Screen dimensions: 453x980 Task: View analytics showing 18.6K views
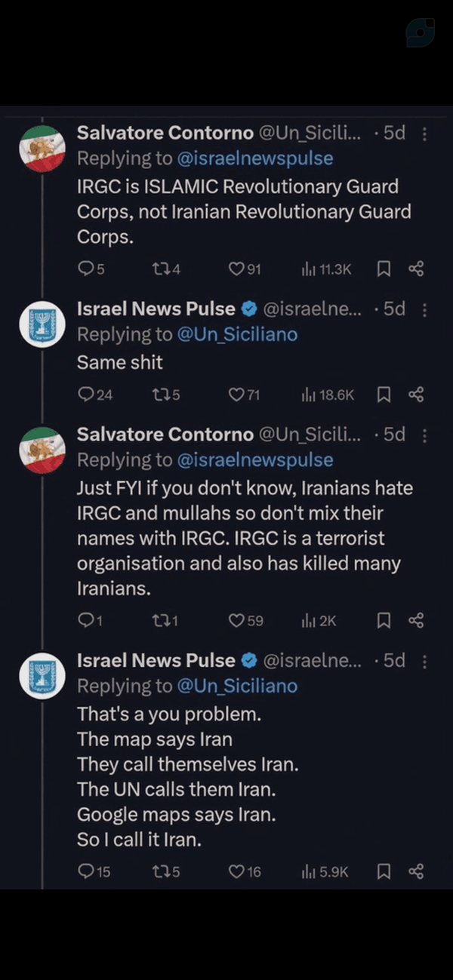pyautogui.click(x=328, y=394)
